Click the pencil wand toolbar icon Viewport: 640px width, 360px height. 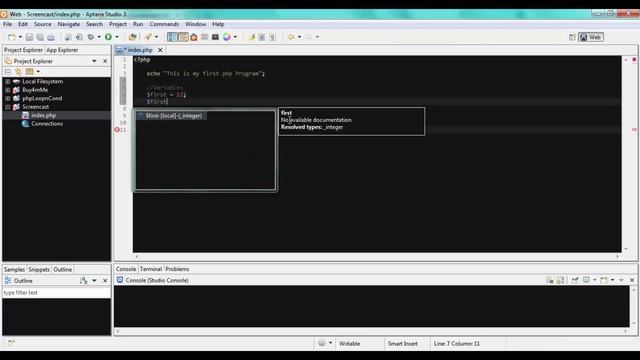click(148, 37)
